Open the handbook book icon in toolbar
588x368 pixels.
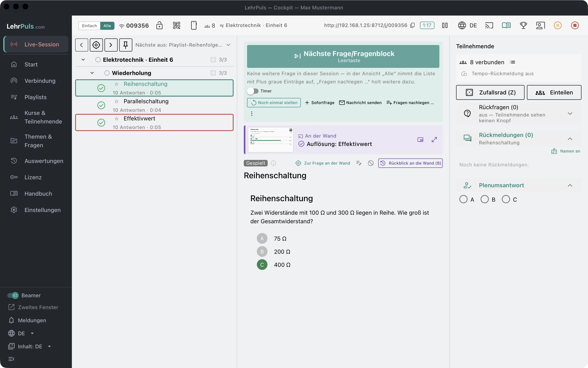pos(506,25)
